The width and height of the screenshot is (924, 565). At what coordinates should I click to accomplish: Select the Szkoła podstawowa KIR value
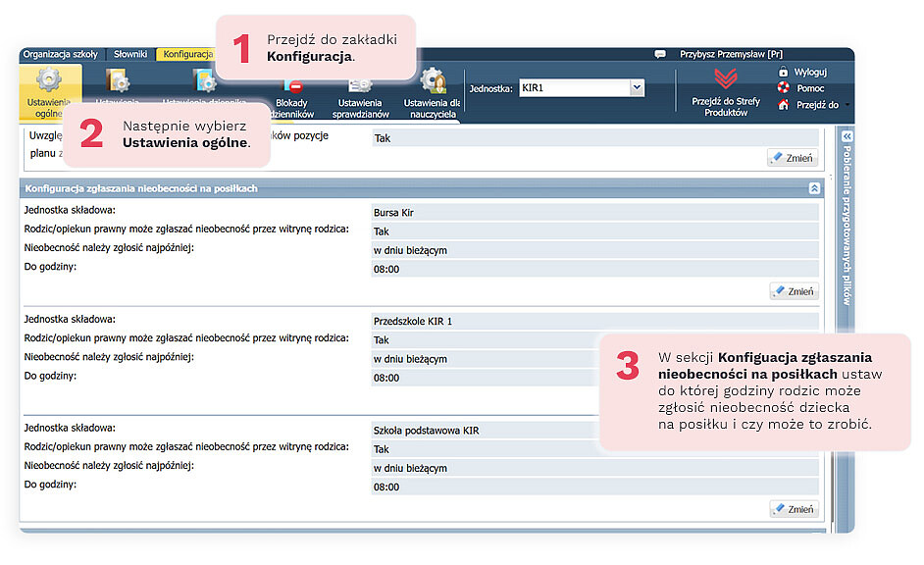pos(426,431)
